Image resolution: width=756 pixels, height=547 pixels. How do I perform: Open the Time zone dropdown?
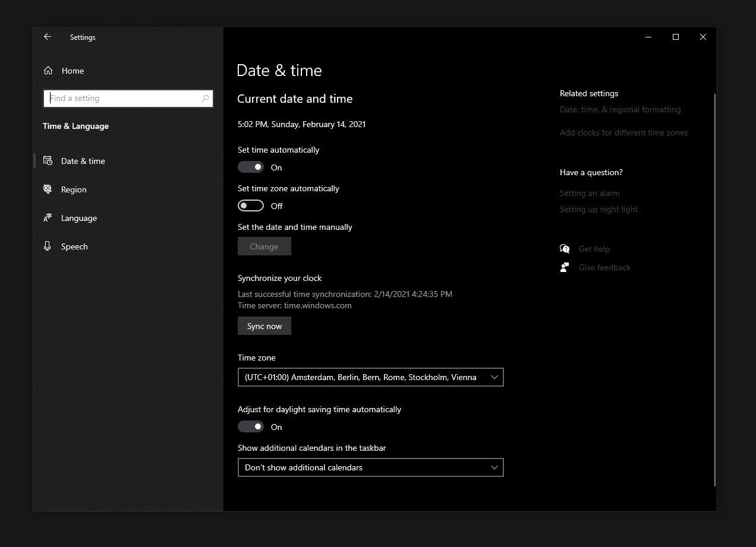(371, 377)
